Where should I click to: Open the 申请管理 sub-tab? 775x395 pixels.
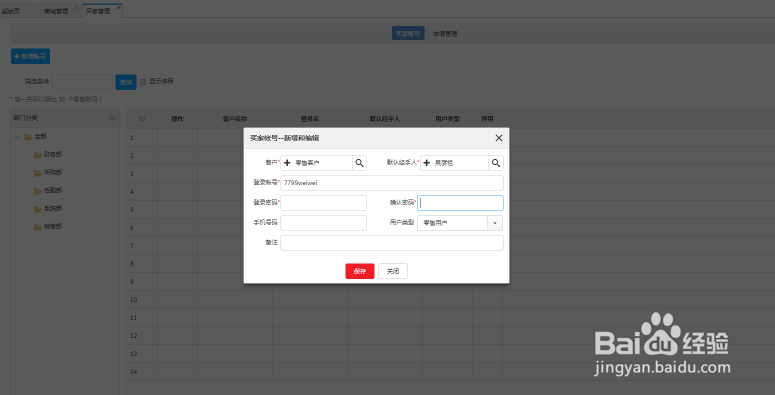[x=445, y=34]
